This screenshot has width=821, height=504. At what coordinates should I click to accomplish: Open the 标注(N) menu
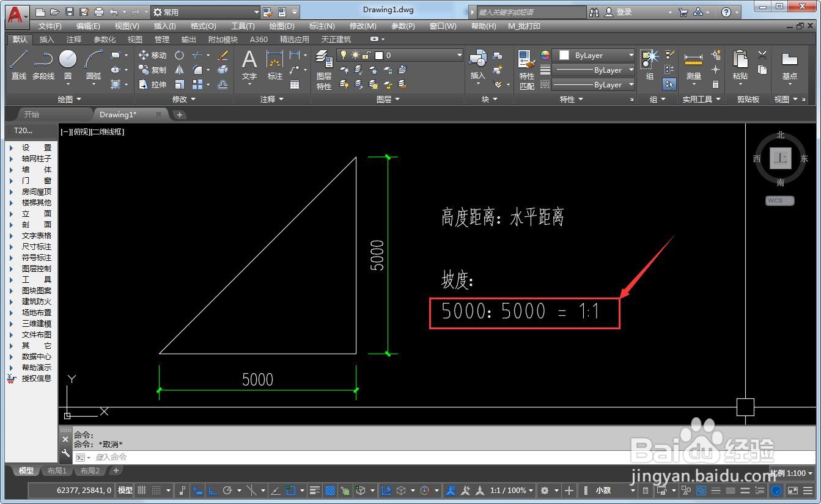(x=322, y=26)
